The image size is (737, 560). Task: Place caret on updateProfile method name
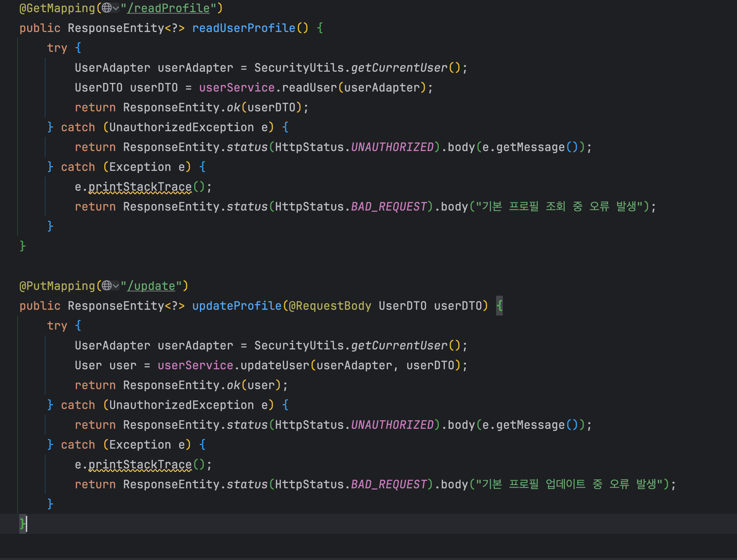click(237, 306)
